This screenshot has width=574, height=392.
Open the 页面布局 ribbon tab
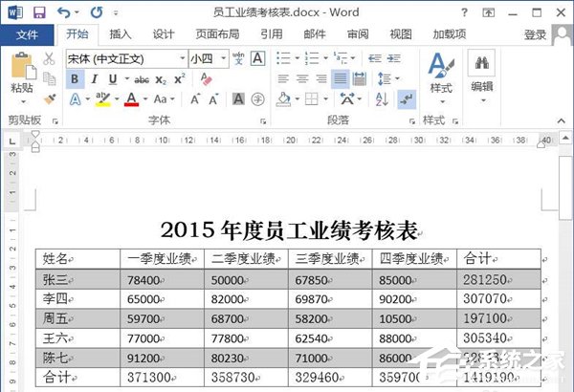click(x=217, y=34)
